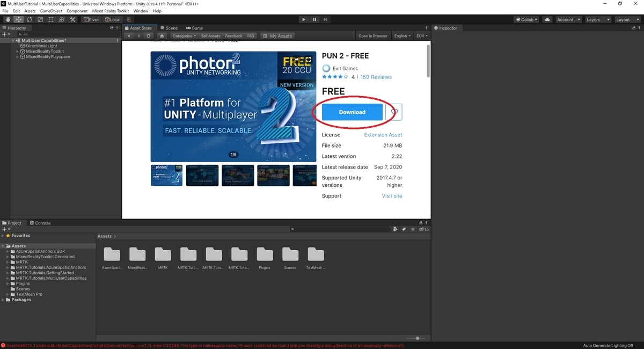Save search star icon in Project
This screenshot has height=349, width=644.
click(413, 229)
